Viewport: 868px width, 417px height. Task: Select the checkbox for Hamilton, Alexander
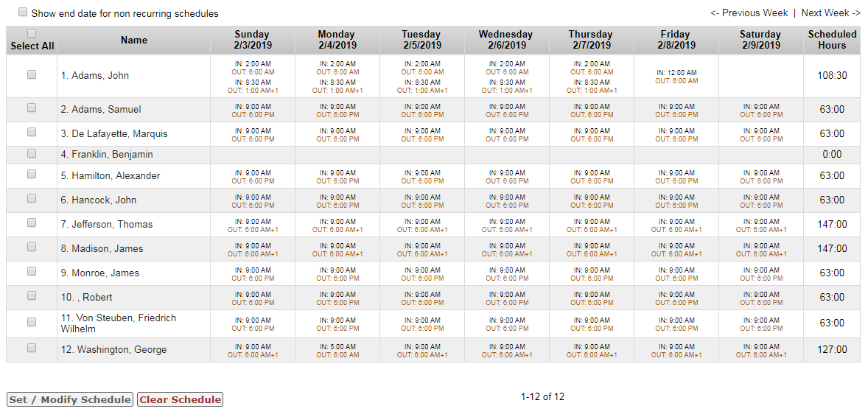[32, 174]
